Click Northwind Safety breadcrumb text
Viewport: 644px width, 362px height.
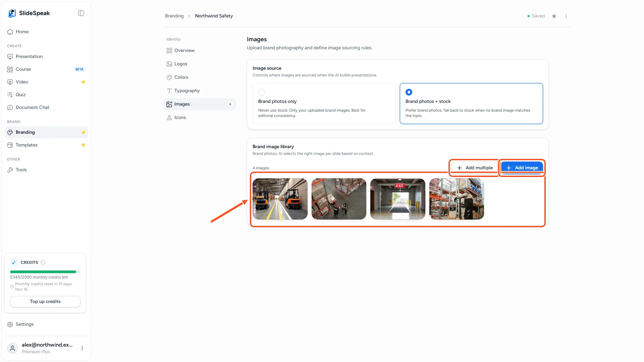214,16
